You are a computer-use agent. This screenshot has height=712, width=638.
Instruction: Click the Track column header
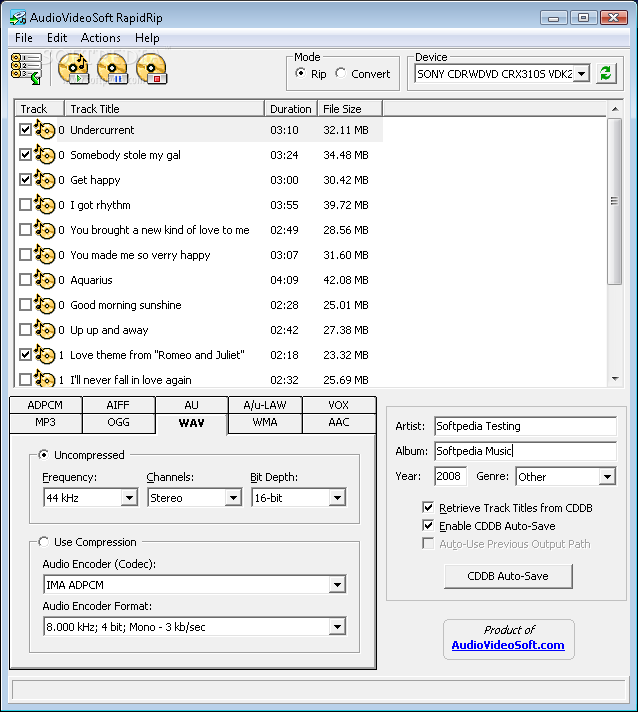pyautogui.click(x=39, y=109)
